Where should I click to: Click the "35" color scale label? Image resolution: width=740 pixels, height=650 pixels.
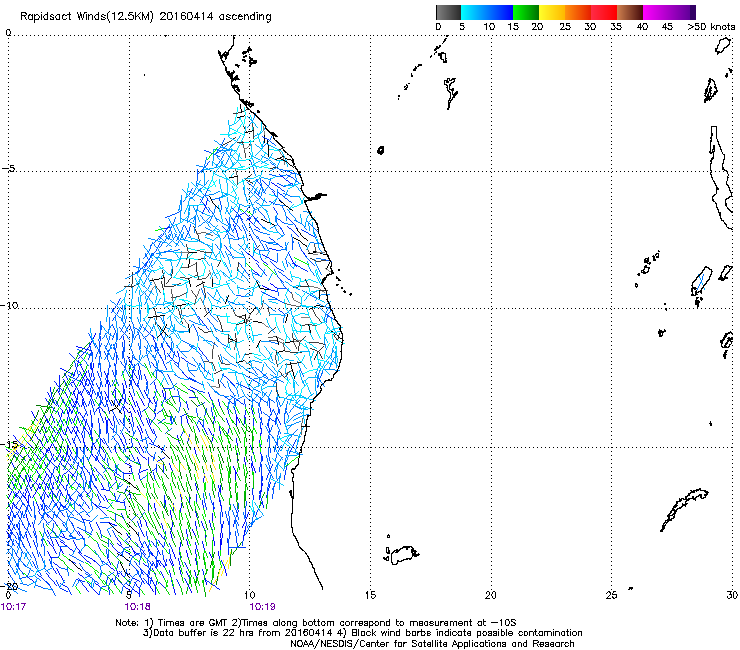616,27
